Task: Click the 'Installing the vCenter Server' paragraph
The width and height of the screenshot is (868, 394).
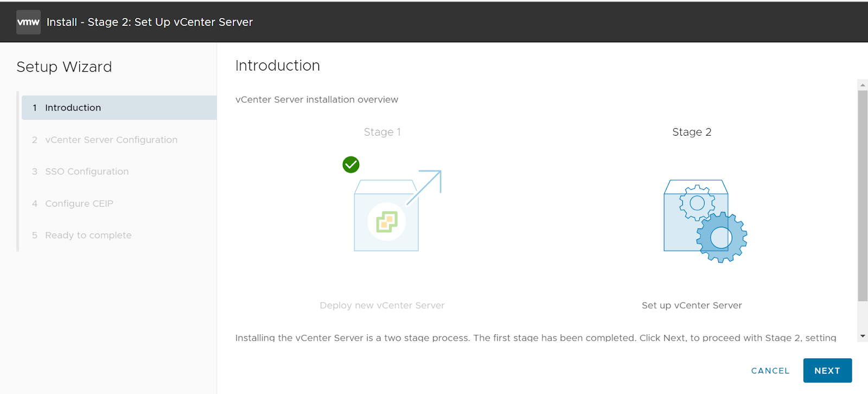Action: coord(535,338)
